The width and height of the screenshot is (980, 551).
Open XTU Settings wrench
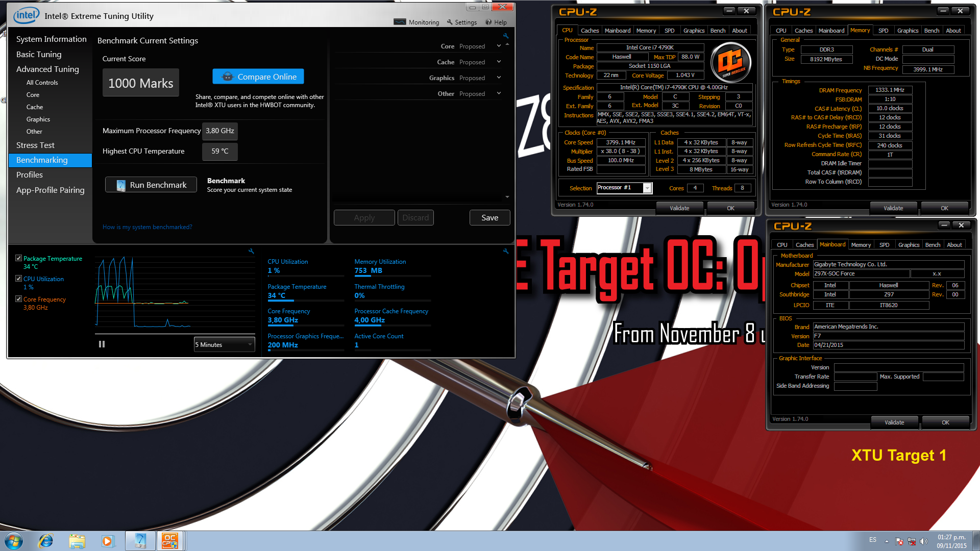(462, 22)
